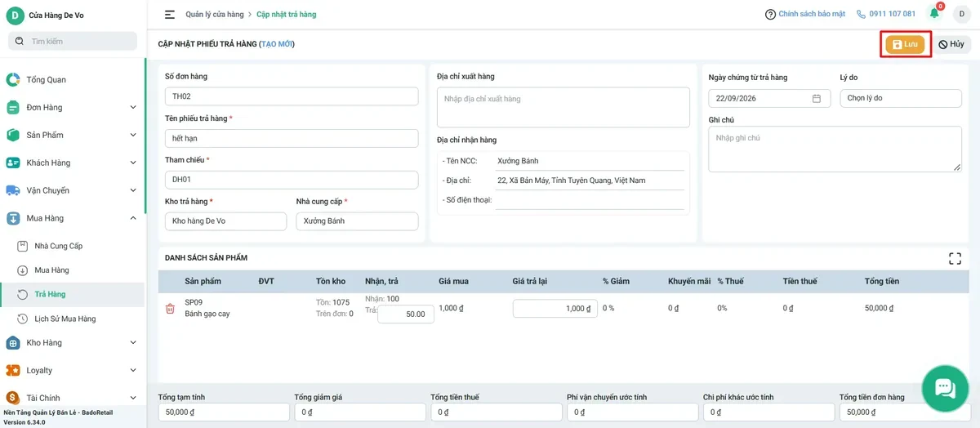Image resolution: width=980 pixels, height=428 pixels.
Task: Open the Kho trả hàng warehouse dropdown
Action: pyautogui.click(x=226, y=221)
